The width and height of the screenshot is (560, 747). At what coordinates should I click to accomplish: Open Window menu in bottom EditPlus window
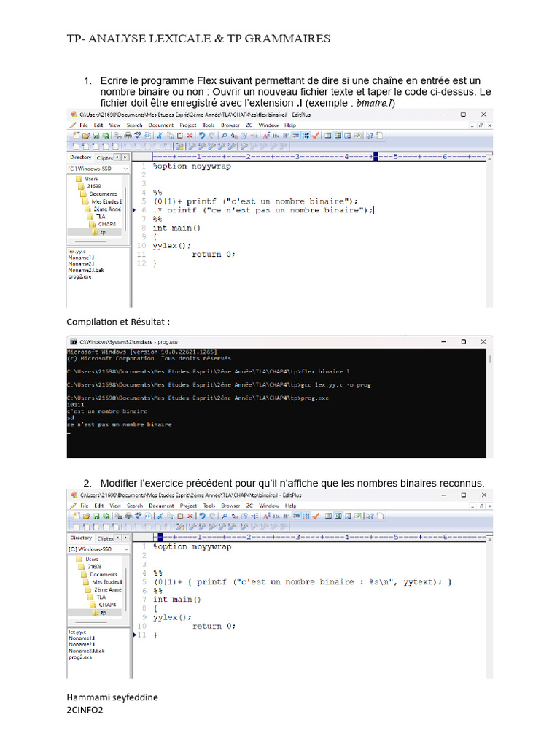269,506
